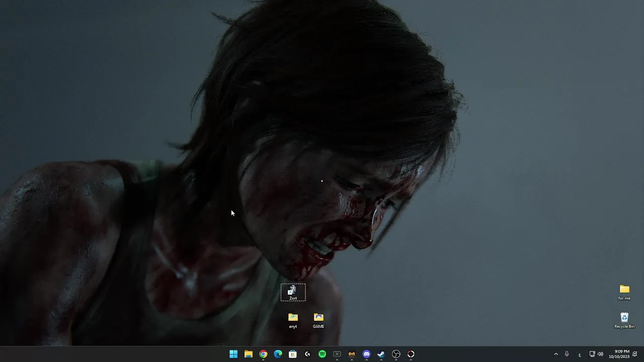
Task: Select the "for me" desktop folder
Action: click(x=624, y=292)
